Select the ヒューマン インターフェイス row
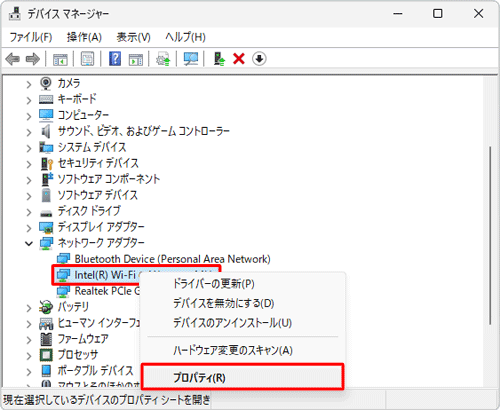 [x=99, y=323]
